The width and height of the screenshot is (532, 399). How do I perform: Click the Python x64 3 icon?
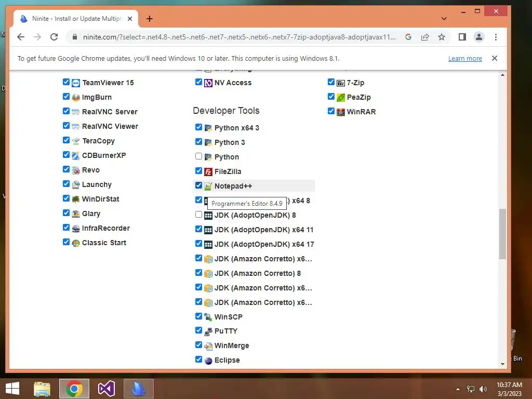coord(208,128)
